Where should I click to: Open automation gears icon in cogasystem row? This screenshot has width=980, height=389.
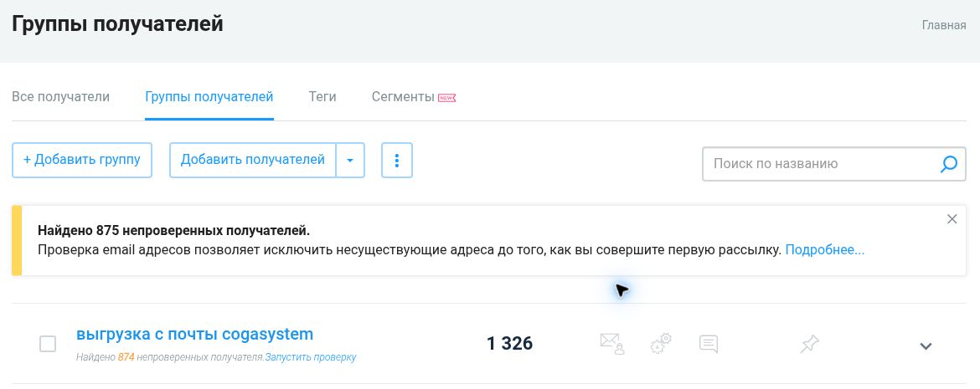pyautogui.click(x=661, y=344)
